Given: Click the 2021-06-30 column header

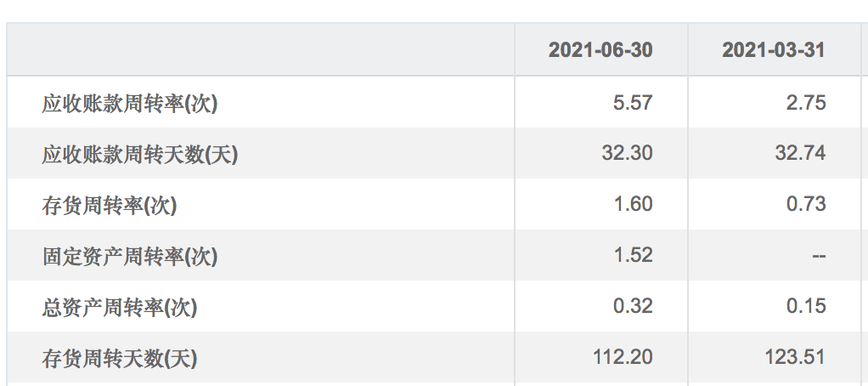Looking at the screenshot, I should 600,50.
